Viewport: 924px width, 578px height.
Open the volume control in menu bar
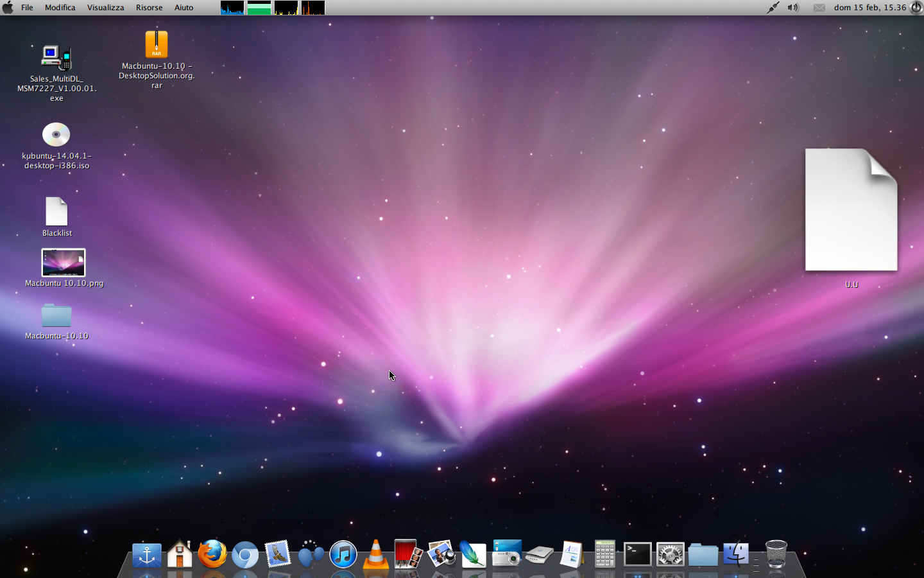[x=793, y=8]
